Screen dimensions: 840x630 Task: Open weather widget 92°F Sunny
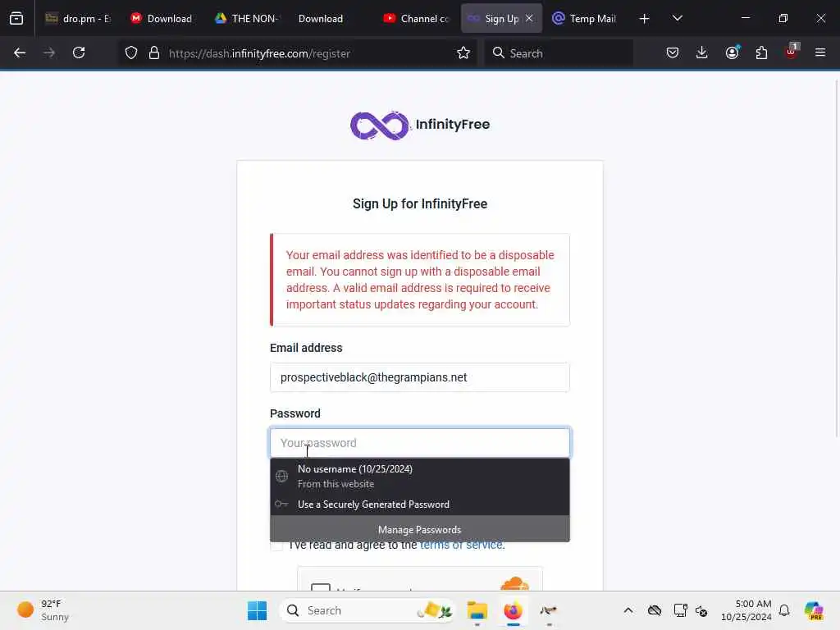click(43, 610)
